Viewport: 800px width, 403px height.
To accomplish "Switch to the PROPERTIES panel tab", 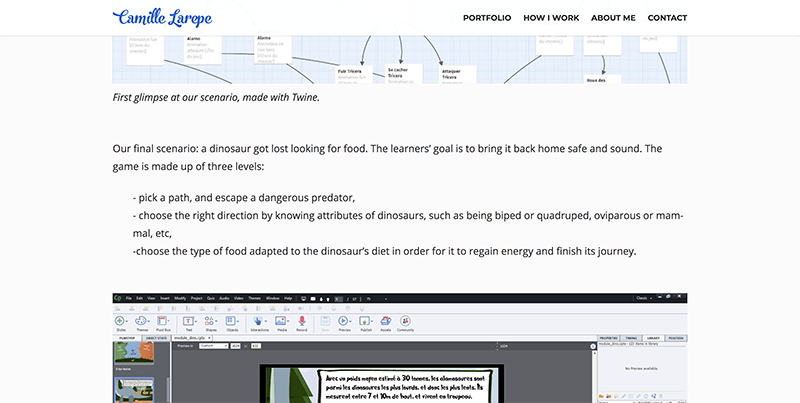I will 608,338.
